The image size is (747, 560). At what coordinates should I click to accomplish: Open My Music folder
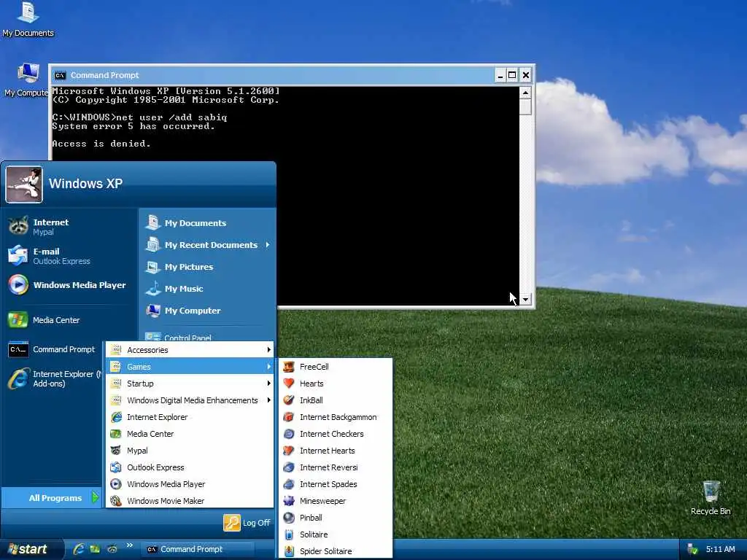[208, 289]
